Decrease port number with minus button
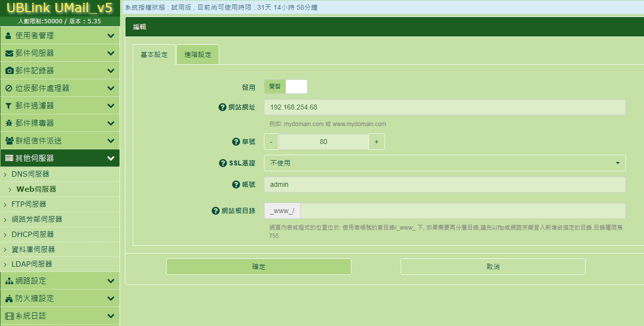 271,142
